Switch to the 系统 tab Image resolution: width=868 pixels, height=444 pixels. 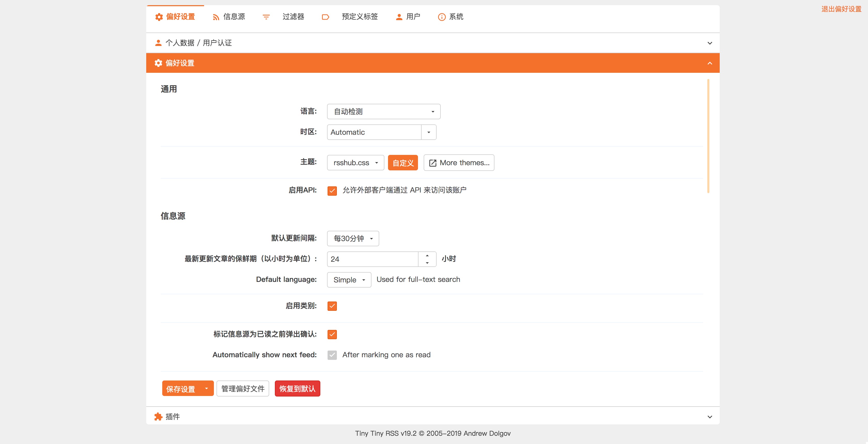[456, 17]
